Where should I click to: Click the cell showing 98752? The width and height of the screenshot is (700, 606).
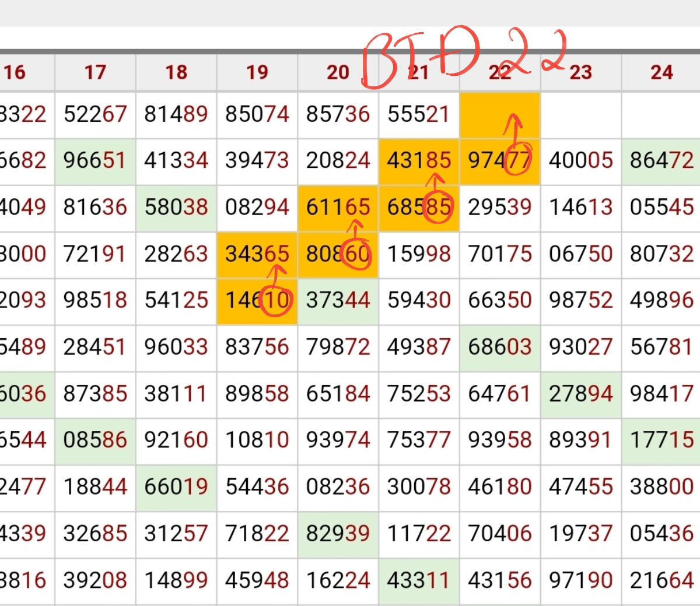point(581,300)
